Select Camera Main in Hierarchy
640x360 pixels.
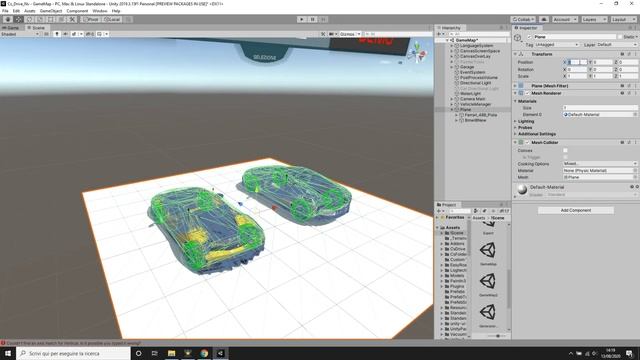pos(472,99)
